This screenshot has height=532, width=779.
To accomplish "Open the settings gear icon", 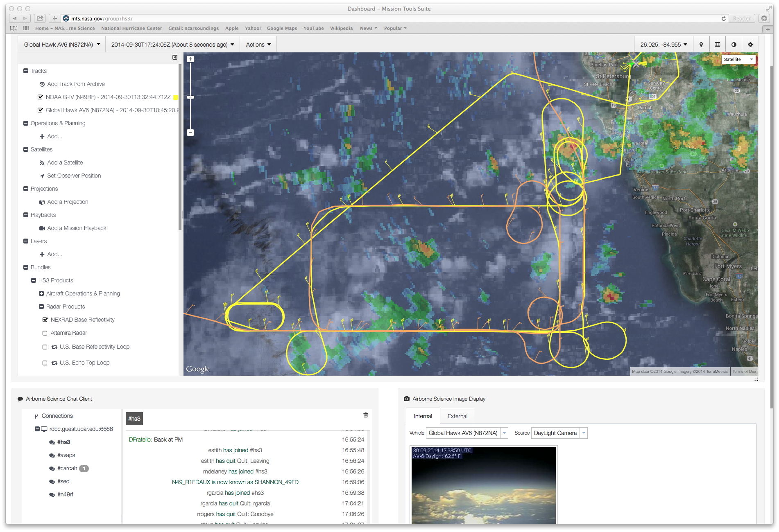I will pyautogui.click(x=750, y=45).
